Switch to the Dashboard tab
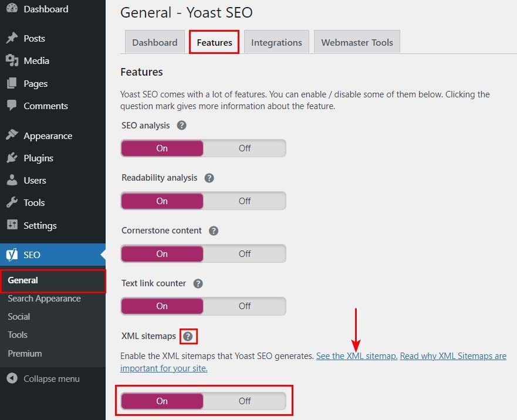Image resolution: width=517 pixels, height=420 pixels. coord(155,42)
